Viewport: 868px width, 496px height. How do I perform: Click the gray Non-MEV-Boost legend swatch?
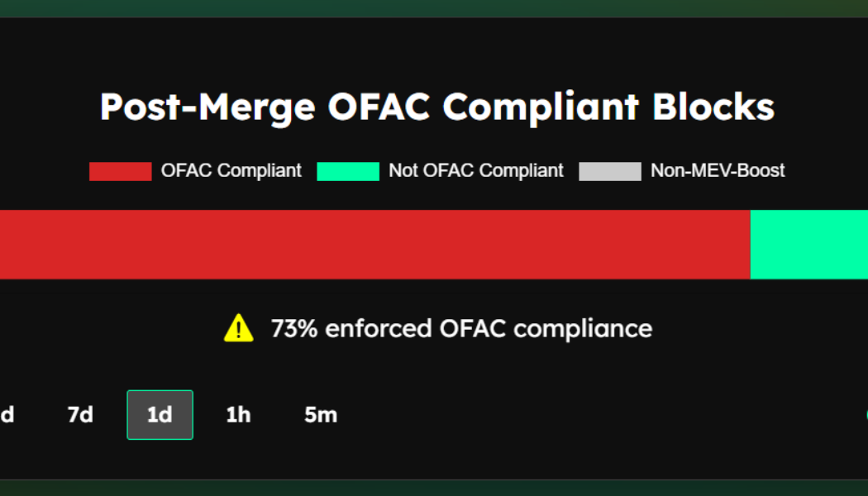tap(610, 170)
